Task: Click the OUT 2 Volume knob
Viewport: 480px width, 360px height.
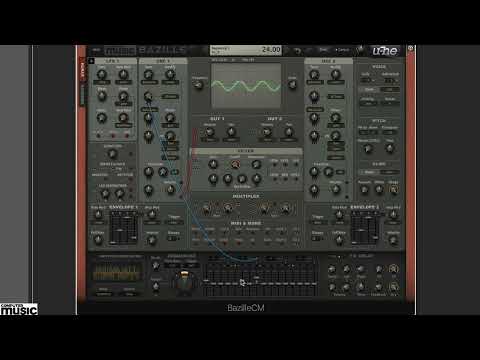Action: (x=267, y=132)
